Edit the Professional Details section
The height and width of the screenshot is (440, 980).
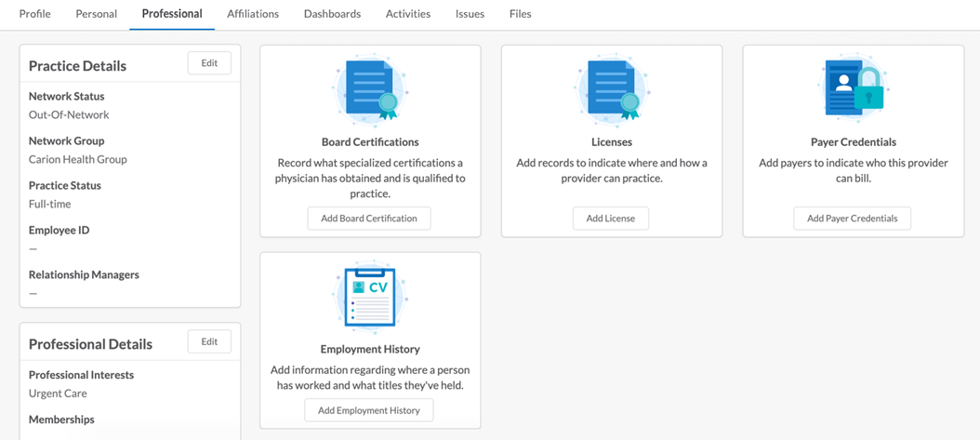pos(209,342)
